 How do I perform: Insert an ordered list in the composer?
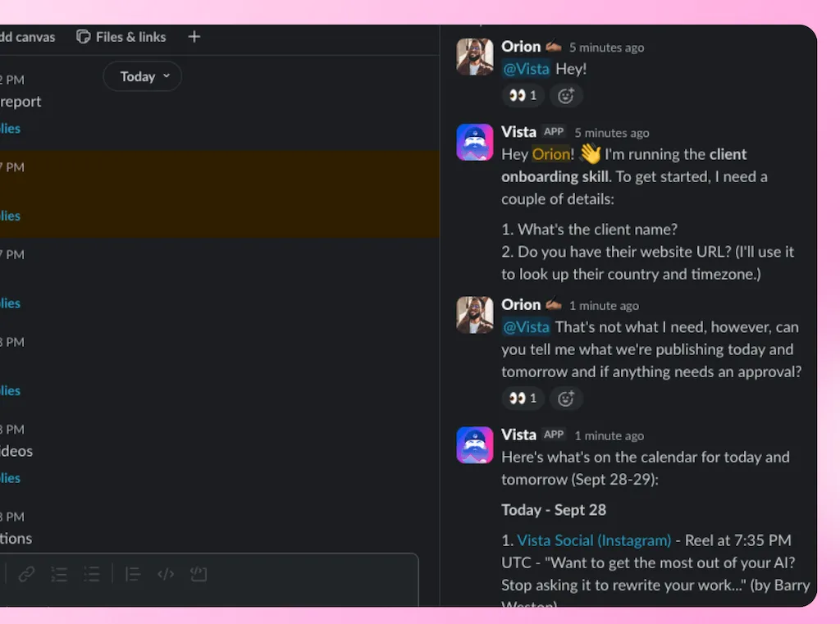(x=59, y=574)
